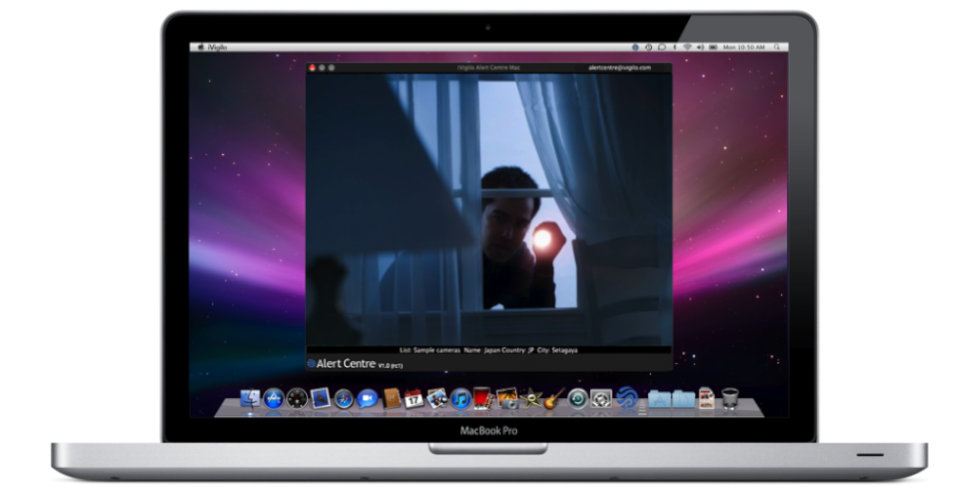Click the blue iVigilo menu bar status icon

[x=635, y=47]
